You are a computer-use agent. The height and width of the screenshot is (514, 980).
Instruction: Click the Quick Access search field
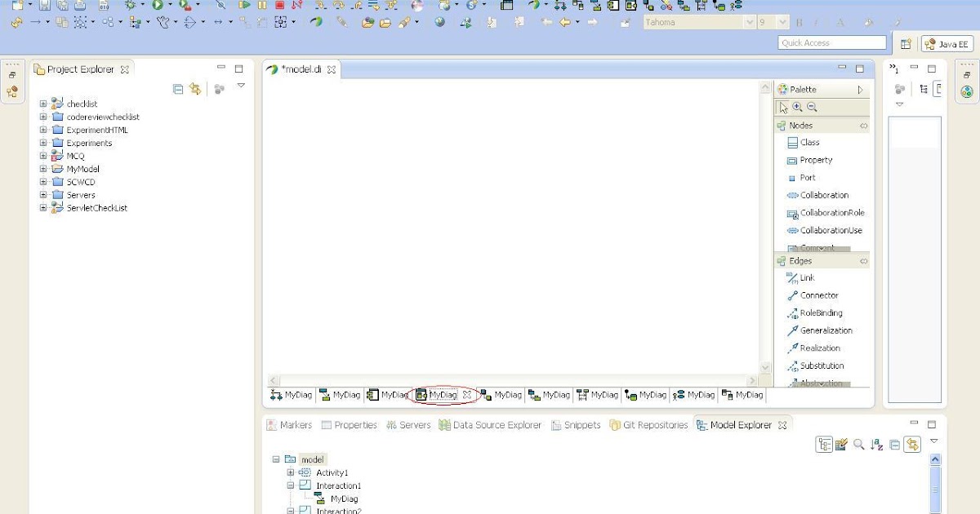pyautogui.click(x=832, y=42)
